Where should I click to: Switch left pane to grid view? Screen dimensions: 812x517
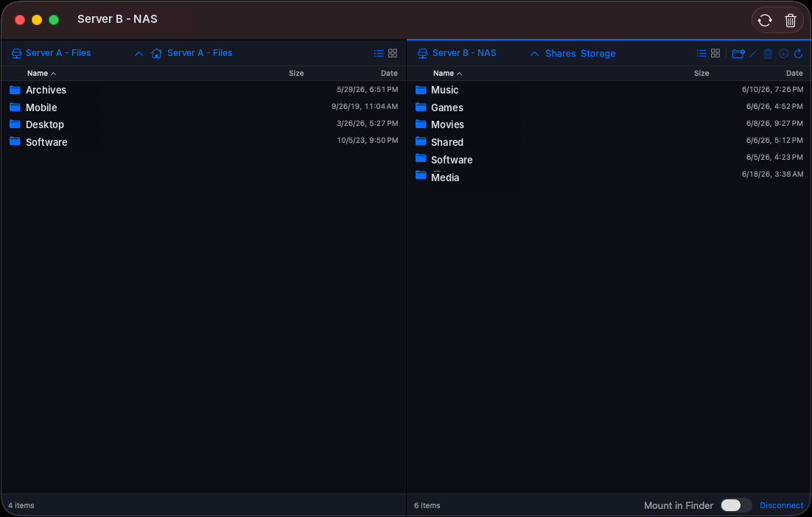pyautogui.click(x=393, y=53)
